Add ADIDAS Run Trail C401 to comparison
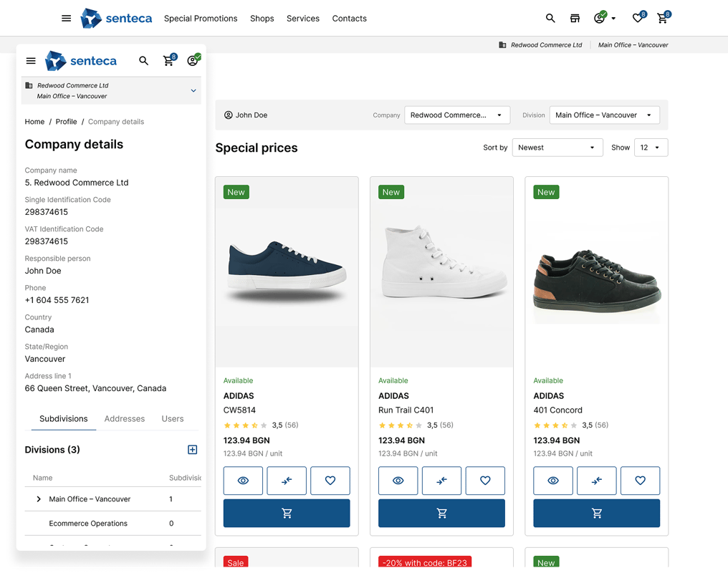Viewport: 728px width, 573px height. tap(441, 481)
